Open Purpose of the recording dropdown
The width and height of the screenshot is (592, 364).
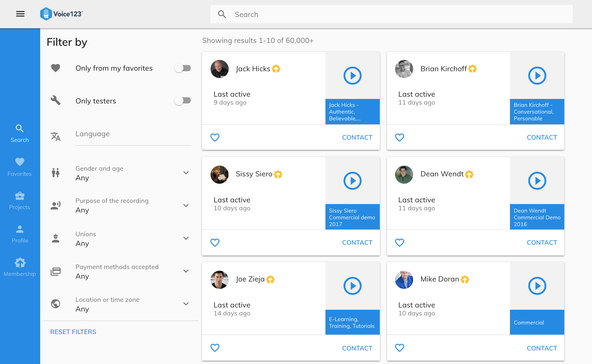click(186, 205)
